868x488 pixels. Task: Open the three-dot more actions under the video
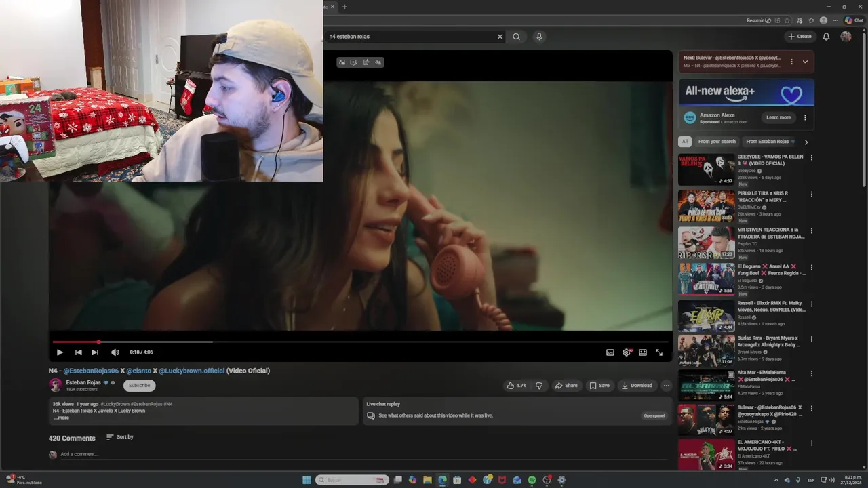pos(667,386)
